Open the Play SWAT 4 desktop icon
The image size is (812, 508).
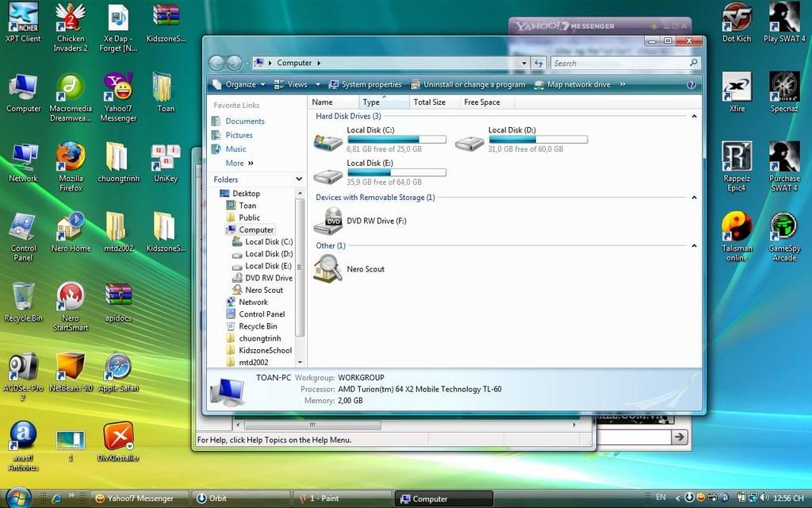784,23
